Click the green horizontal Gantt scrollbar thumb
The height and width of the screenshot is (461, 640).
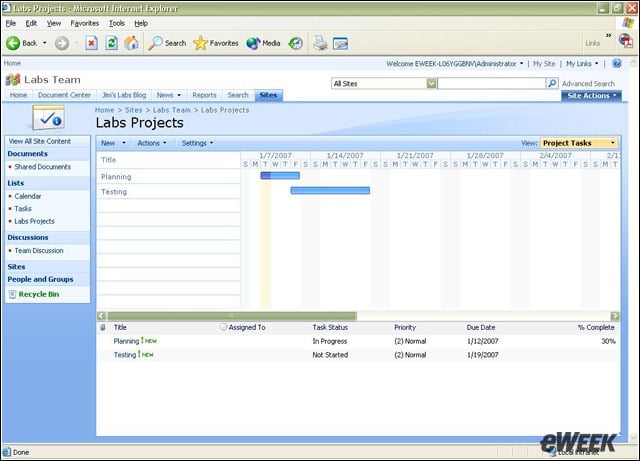[232, 316]
